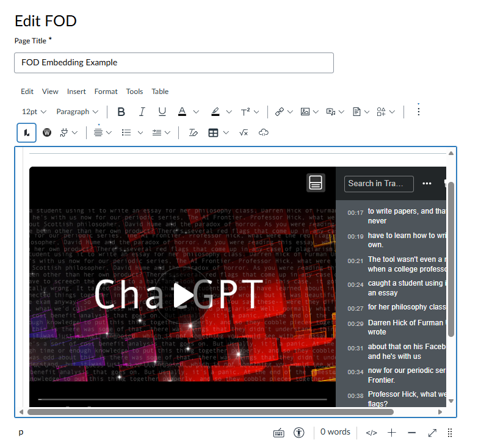The width and height of the screenshot is (481, 448).
Task: Open text color dropdown arrow
Action: [x=197, y=112]
